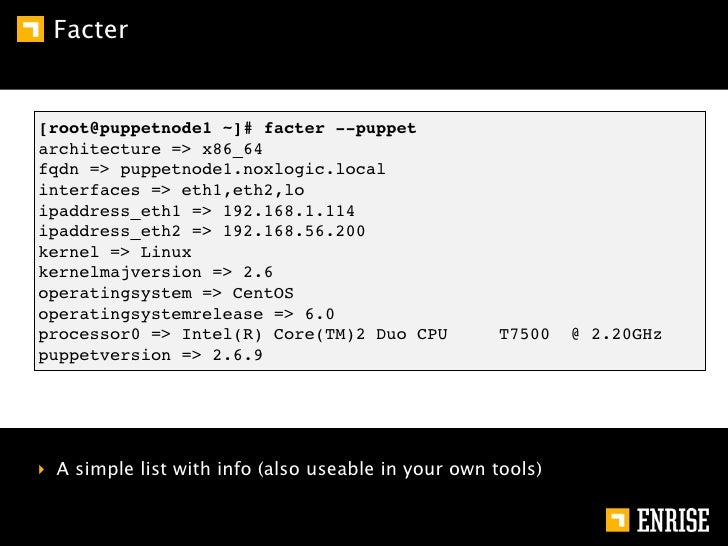This screenshot has height=546, width=728.
Task: Select the fqdn puppetnode1.noxlogic.local line
Action: point(212,169)
